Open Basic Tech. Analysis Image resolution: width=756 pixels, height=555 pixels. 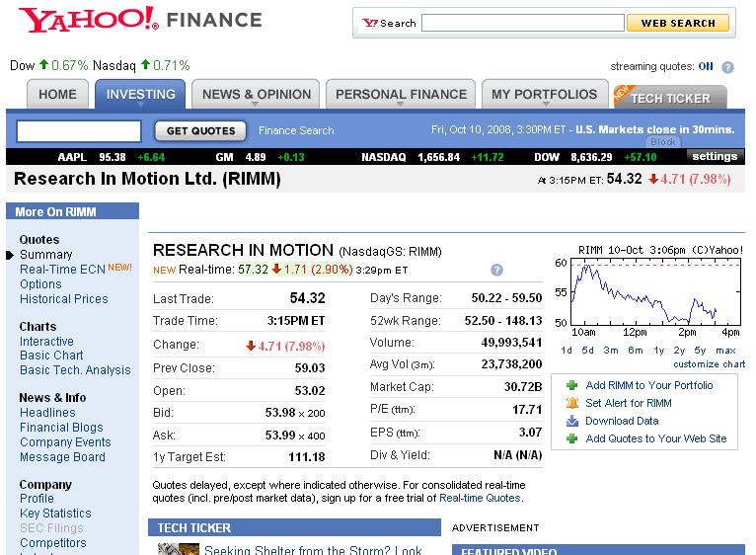[x=75, y=370]
